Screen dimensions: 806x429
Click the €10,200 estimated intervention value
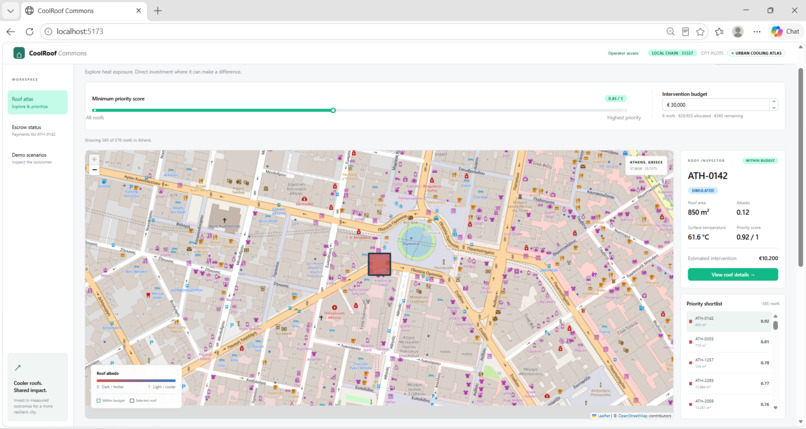pyautogui.click(x=768, y=258)
